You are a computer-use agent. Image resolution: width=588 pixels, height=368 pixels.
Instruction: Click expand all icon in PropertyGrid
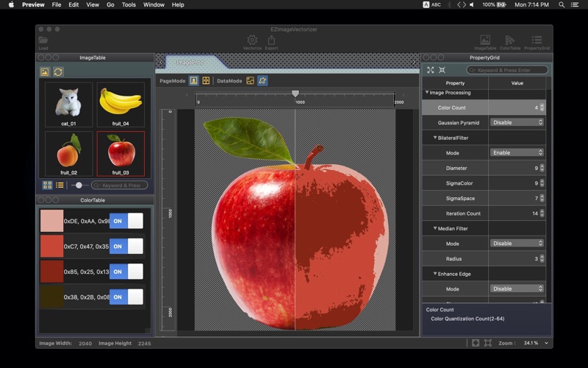[x=431, y=70]
